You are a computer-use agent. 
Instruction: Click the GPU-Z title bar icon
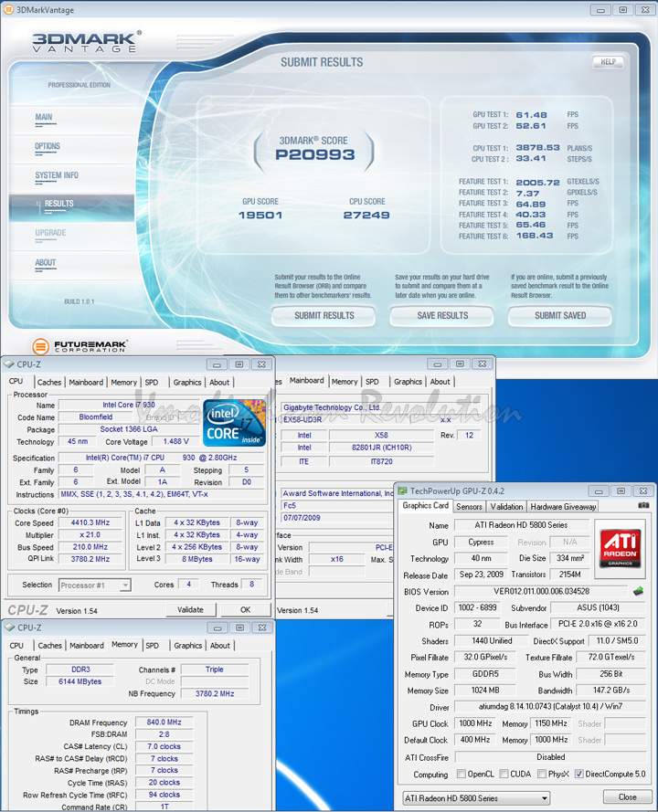coord(403,490)
